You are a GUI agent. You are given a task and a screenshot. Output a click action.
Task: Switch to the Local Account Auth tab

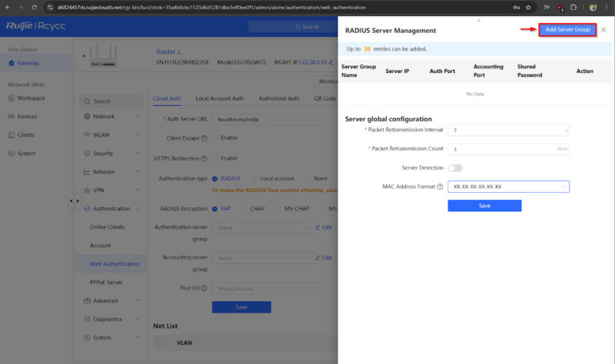(x=220, y=98)
